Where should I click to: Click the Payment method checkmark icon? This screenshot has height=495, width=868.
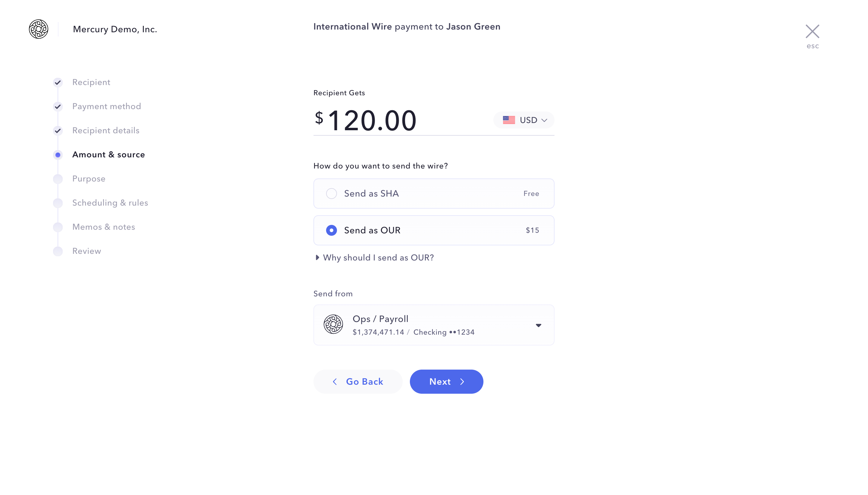58,106
